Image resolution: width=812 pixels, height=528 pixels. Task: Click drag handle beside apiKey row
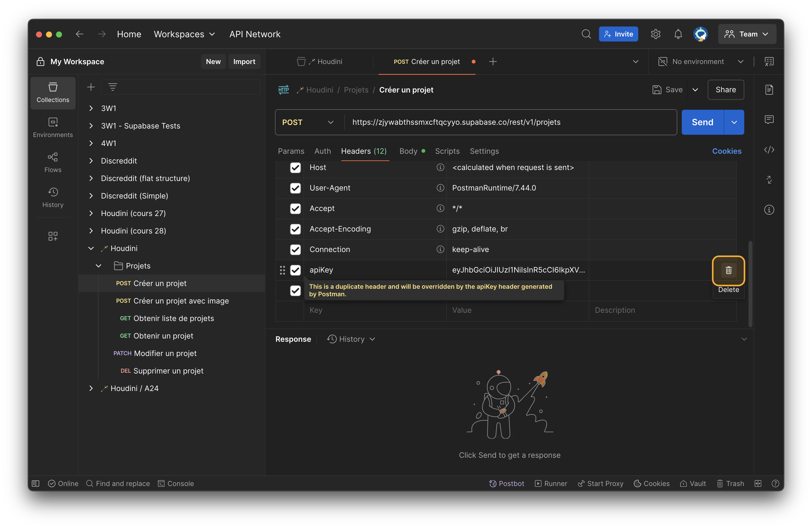pos(282,270)
